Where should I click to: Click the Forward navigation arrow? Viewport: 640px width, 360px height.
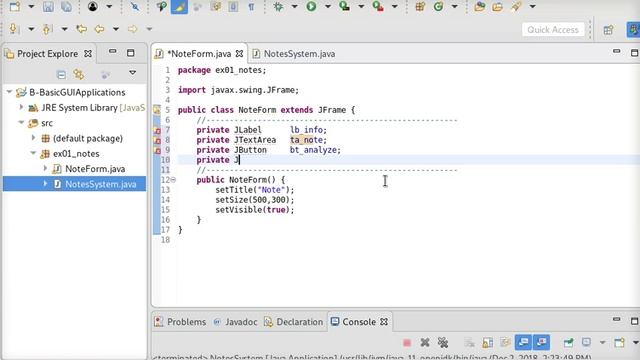point(133,29)
